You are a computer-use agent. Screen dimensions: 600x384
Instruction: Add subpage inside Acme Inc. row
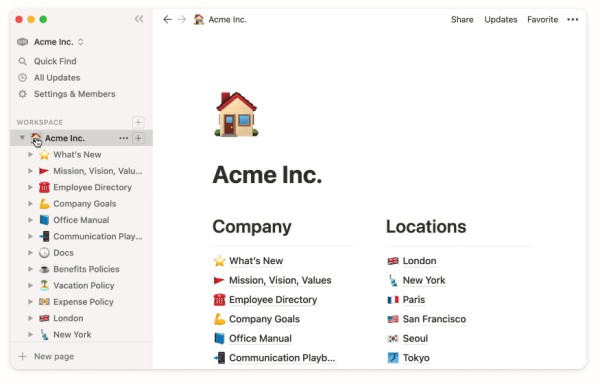point(138,138)
